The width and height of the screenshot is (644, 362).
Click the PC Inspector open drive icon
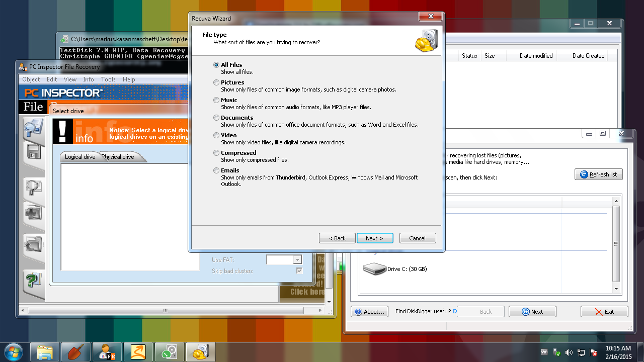point(34,128)
